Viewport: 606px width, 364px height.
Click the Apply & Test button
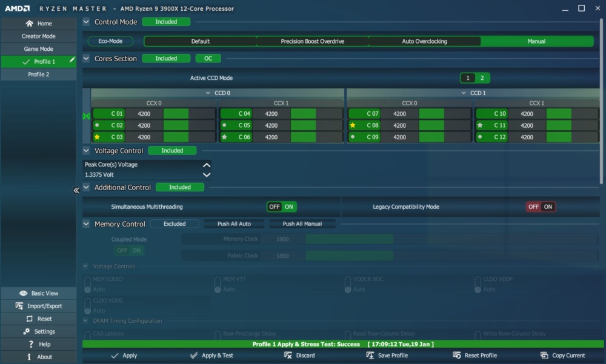(x=211, y=355)
